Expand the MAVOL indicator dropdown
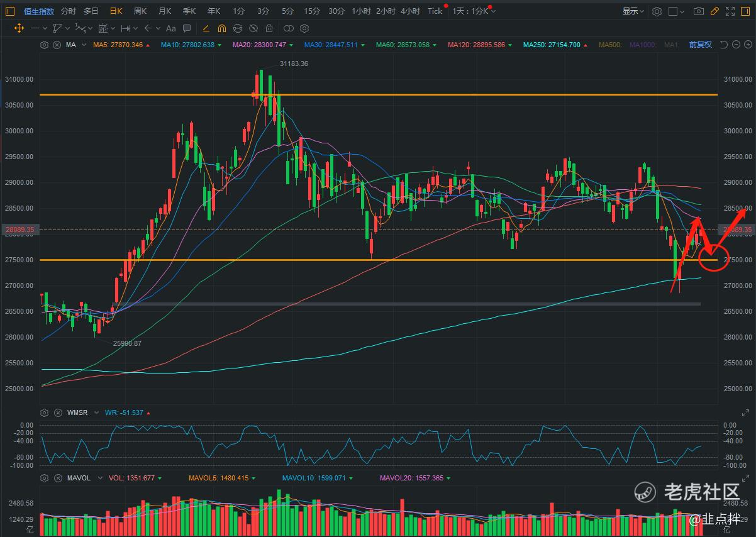 pyautogui.click(x=99, y=479)
